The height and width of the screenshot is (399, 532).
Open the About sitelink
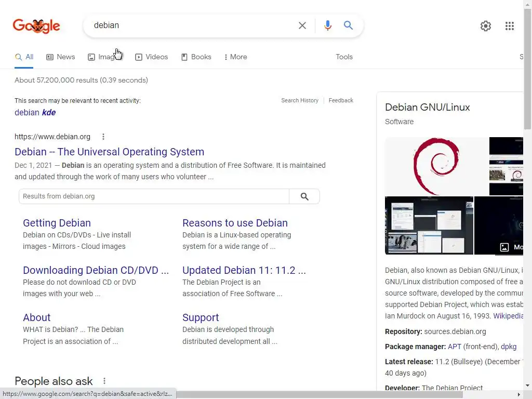37,317
